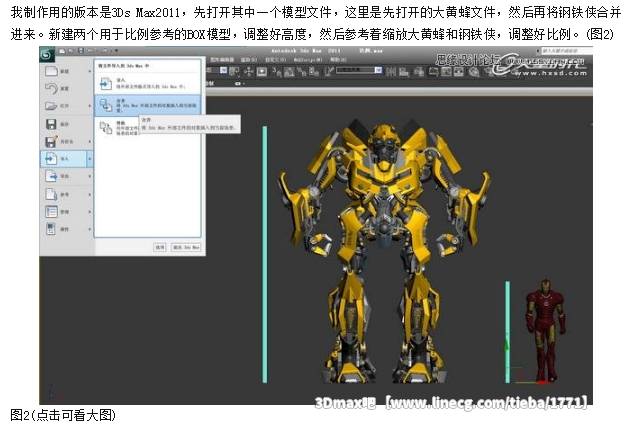The width and height of the screenshot is (627, 422).
Task: Open the MAXScript(M) menu
Action: [308, 60]
